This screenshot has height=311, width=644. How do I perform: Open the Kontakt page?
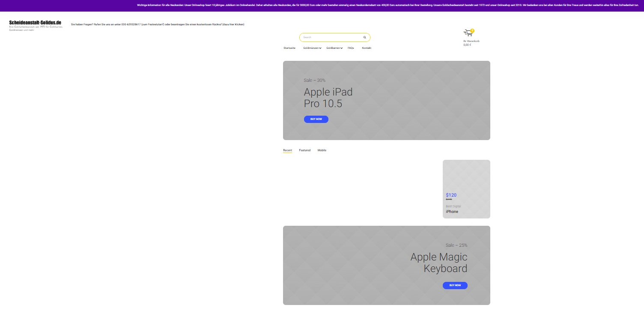[367, 48]
